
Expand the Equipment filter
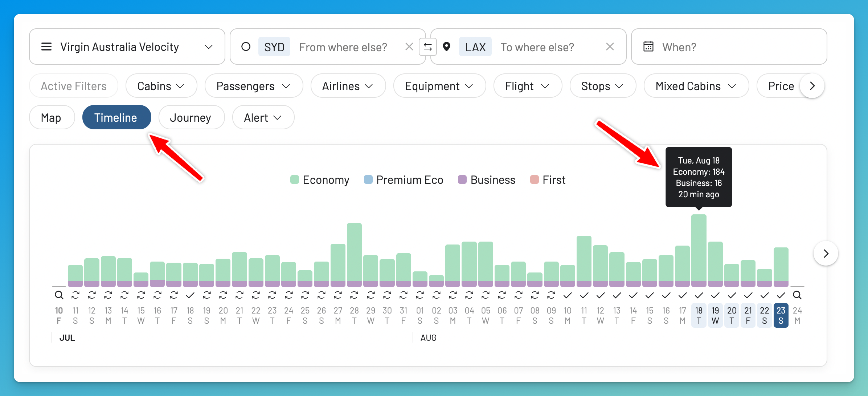click(439, 86)
